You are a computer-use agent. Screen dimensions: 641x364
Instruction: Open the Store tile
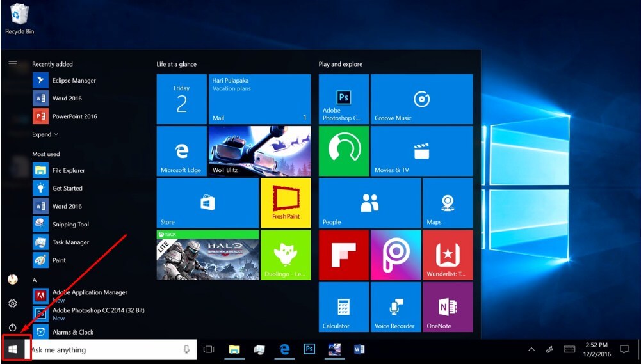point(207,203)
